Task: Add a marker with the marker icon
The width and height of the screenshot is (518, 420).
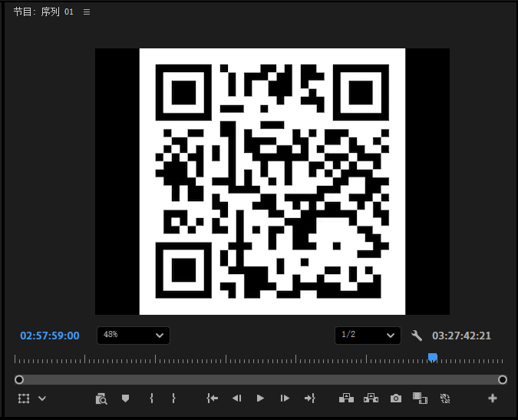Action: [125, 399]
